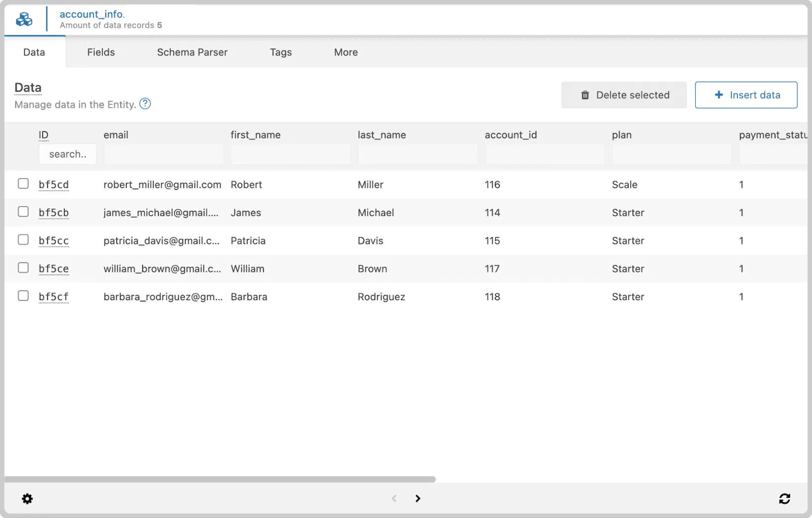The height and width of the screenshot is (518, 812).
Task: Open the settings gear at bottom left
Action: (x=27, y=498)
